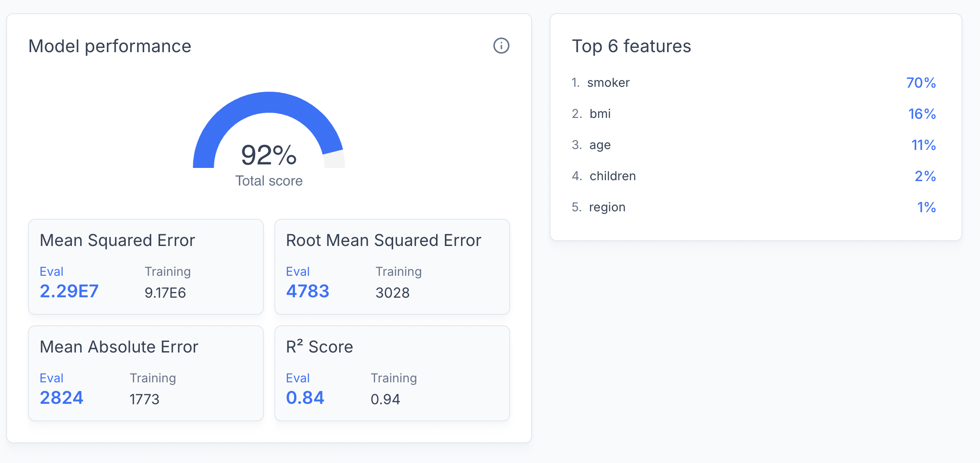Click the 0.84 eval R² value
The height and width of the screenshot is (463, 980).
click(305, 398)
